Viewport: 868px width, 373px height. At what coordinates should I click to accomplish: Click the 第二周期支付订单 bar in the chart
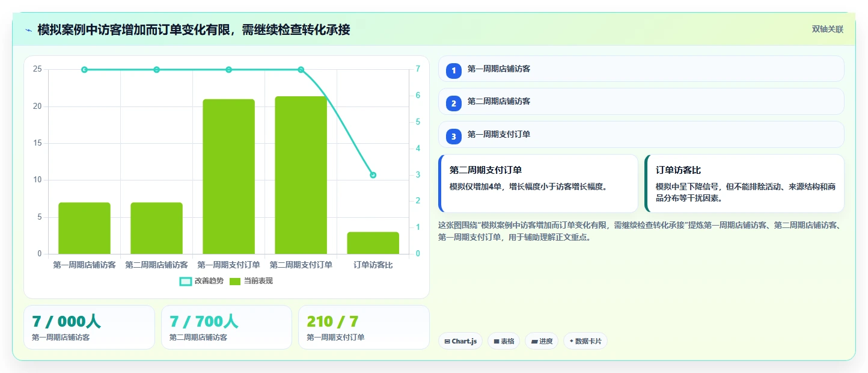(301, 175)
